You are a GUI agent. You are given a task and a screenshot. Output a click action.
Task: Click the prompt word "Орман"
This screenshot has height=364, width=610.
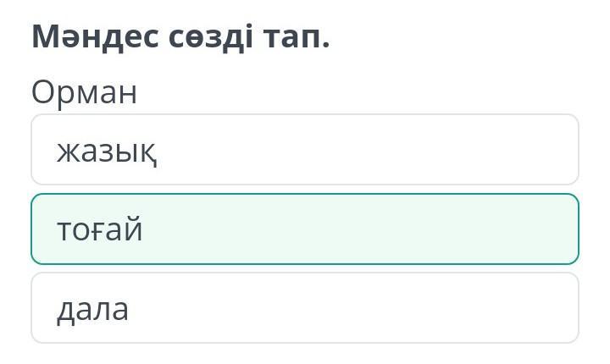coord(84,92)
